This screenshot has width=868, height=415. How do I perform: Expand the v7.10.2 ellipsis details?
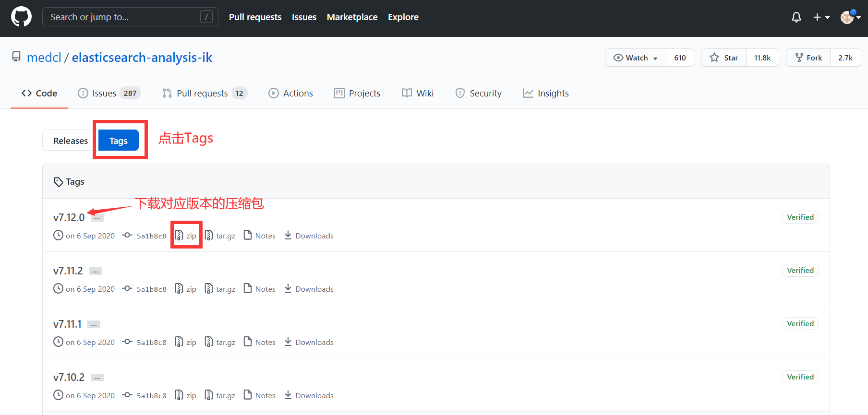pyautogui.click(x=97, y=378)
